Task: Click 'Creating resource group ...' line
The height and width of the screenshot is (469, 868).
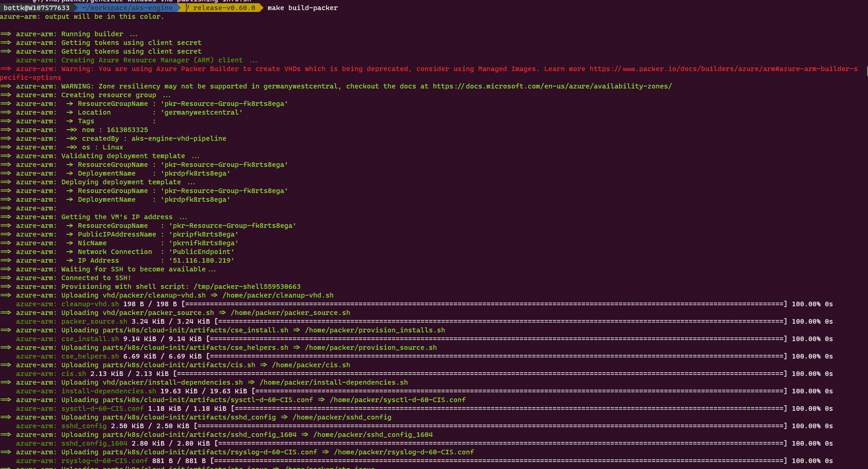Action: (116, 95)
